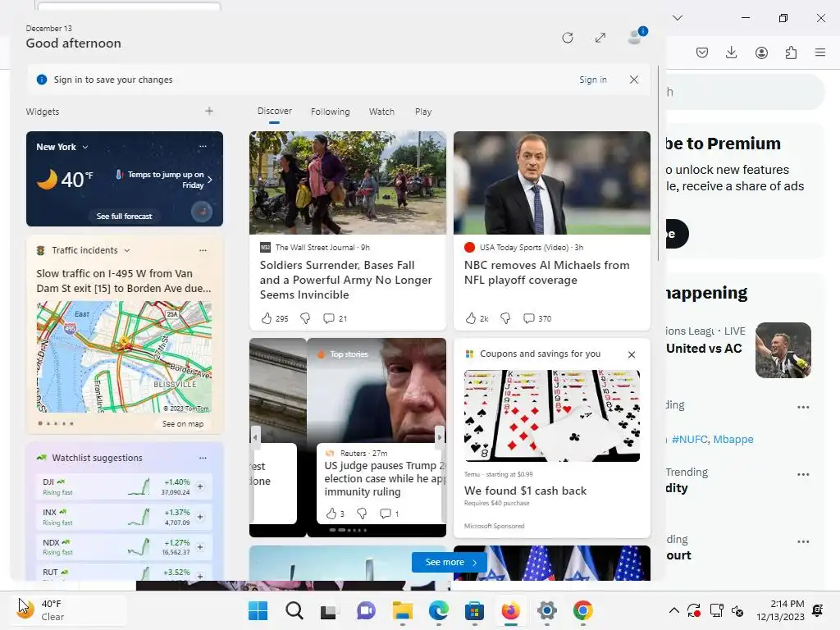Like the Soldiers Surrender article
This screenshot has width=840, height=630.
pos(267,318)
